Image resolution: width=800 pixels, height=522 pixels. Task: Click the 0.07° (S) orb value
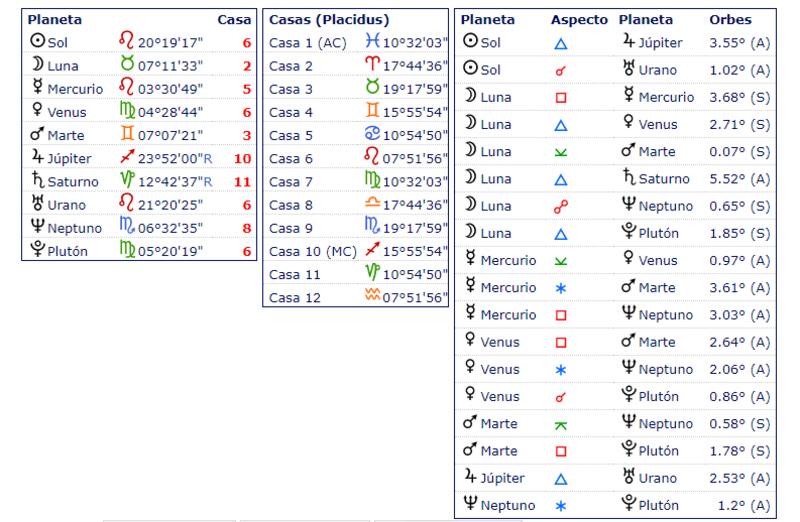pos(741,152)
